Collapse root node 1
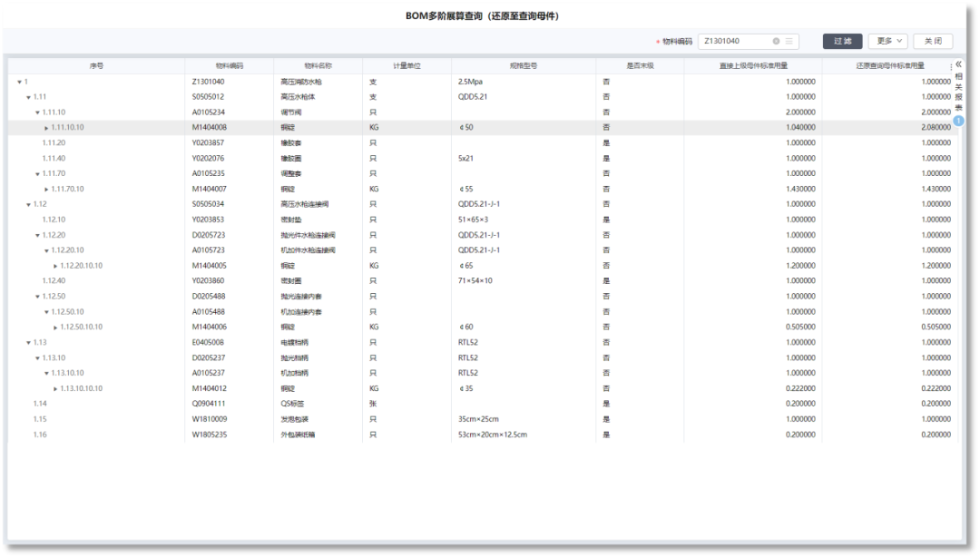 pos(19,83)
